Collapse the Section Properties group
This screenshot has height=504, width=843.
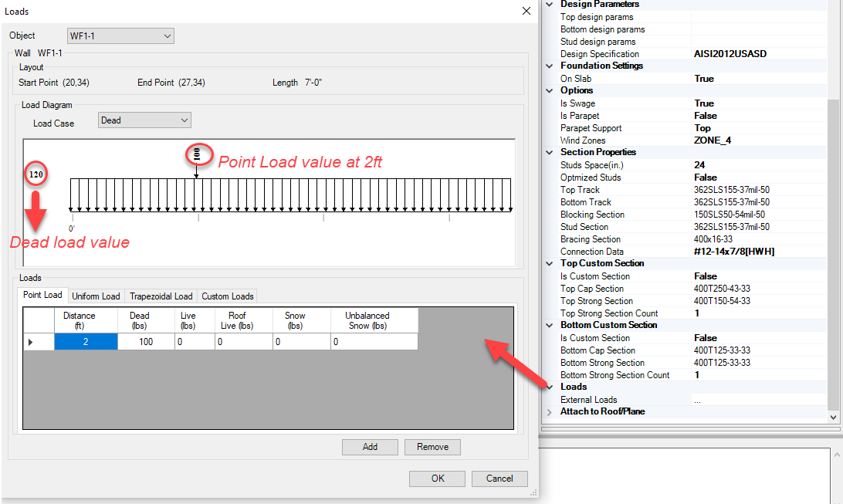[550, 153]
